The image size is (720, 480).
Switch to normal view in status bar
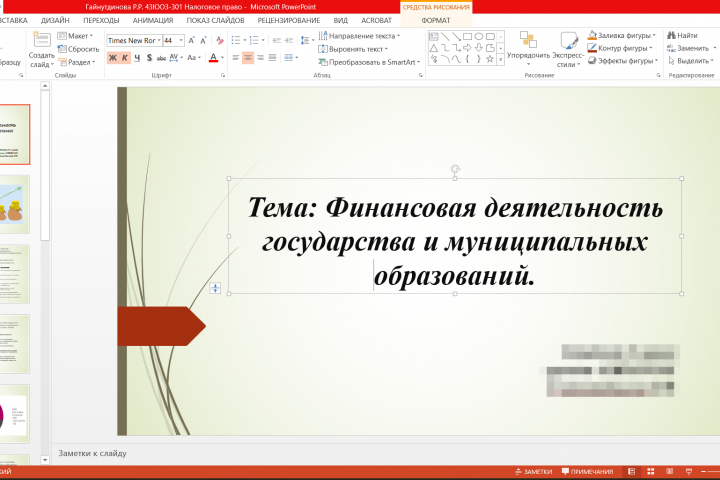click(631, 472)
